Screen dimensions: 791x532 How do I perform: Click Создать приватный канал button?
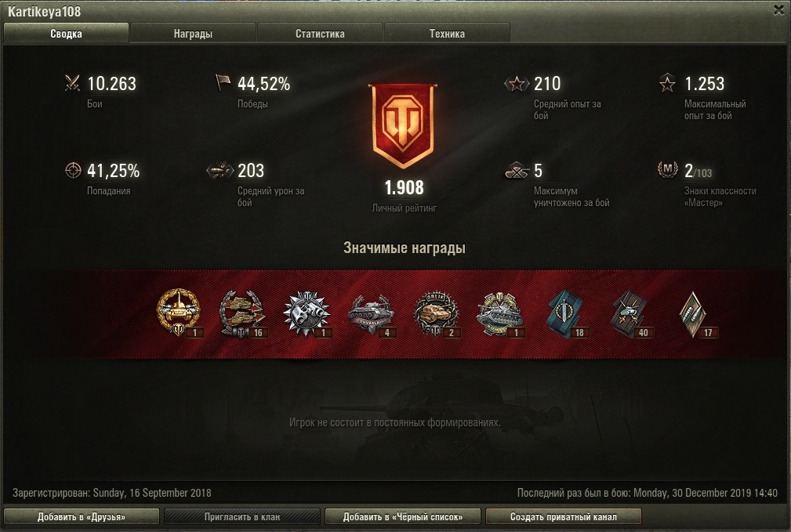click(564, 517)
